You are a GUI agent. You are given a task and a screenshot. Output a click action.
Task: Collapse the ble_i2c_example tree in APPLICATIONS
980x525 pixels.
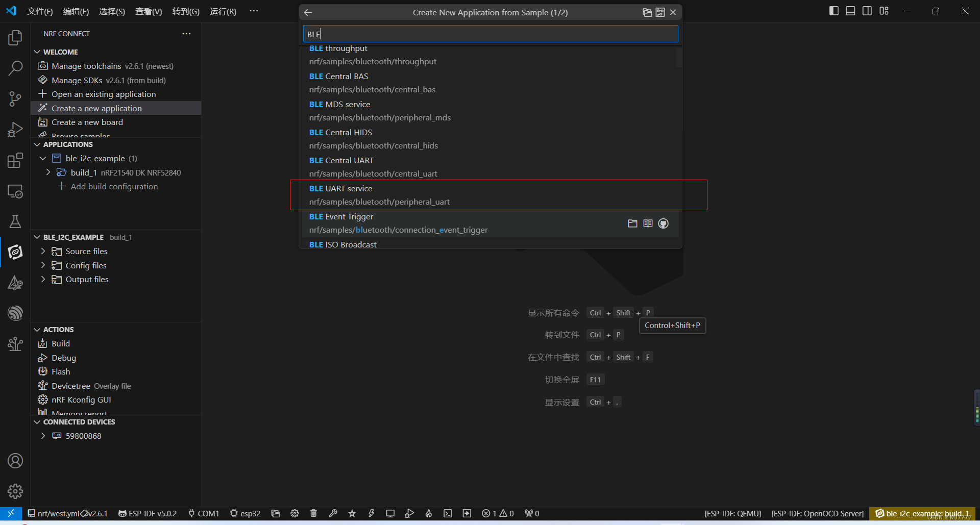point(43,158)
